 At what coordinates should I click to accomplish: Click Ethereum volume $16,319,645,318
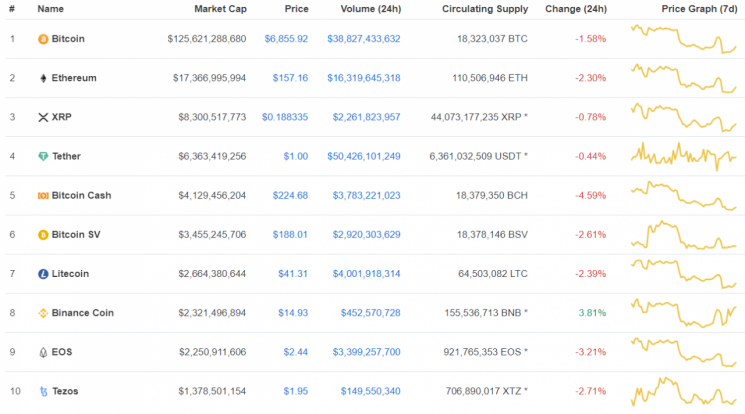tap(363, 78)
